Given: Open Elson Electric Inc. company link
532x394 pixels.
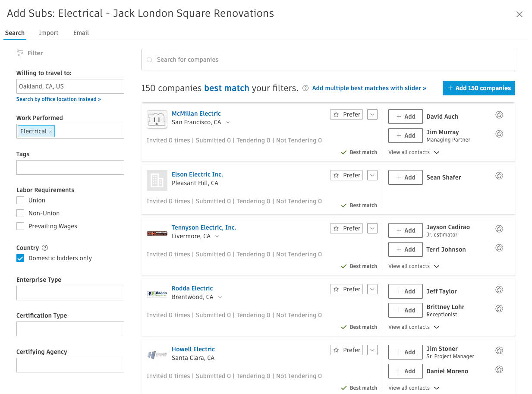Looking at the screenshot, I should pyautogui.click(x=197, y=174).
